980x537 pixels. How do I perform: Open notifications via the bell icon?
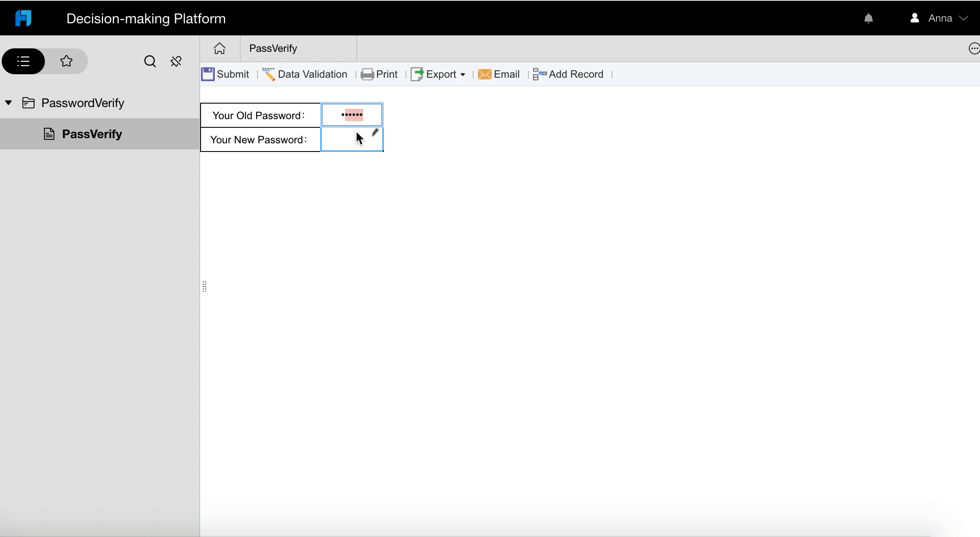(x=868, y=18)
